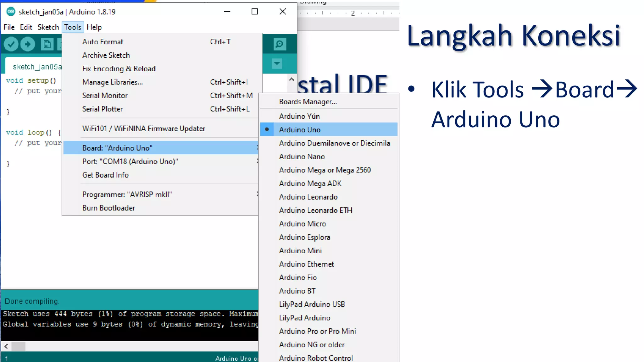
Task: Click the New sketch toolbar icon
Action: 47,44
